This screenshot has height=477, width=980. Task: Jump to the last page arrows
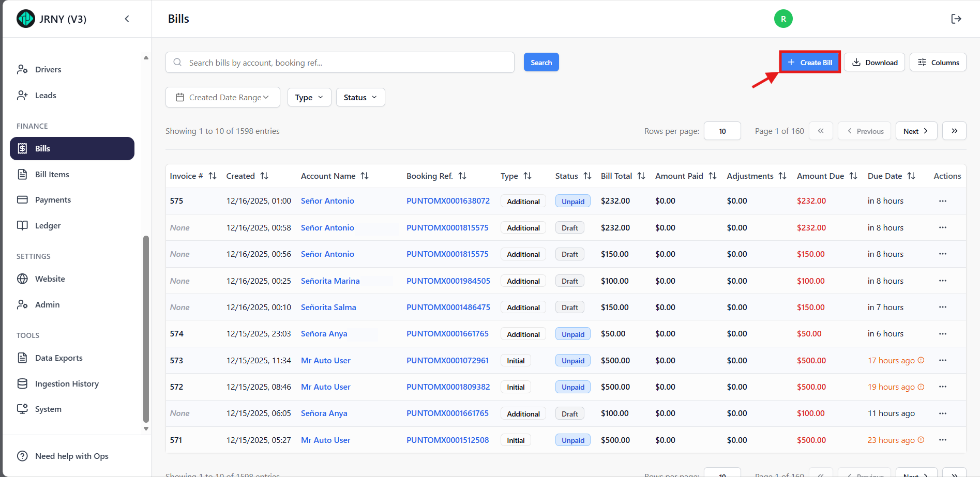point(954,131)
